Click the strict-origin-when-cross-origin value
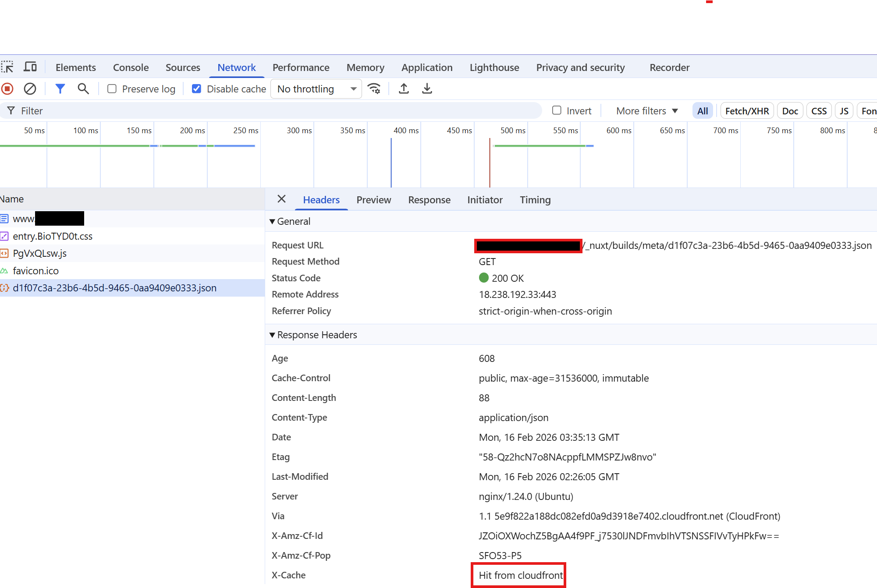877x588 pixels. point(545,311)
